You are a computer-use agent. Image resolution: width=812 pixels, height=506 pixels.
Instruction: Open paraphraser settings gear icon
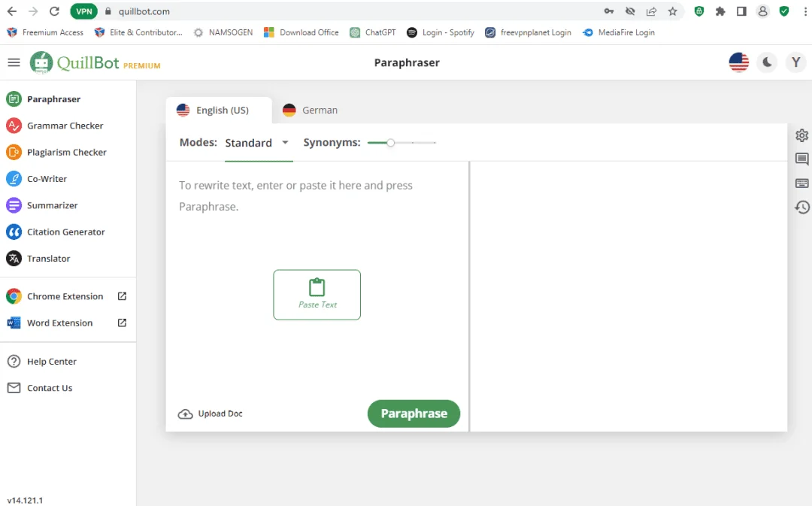(x=801, y=135)
